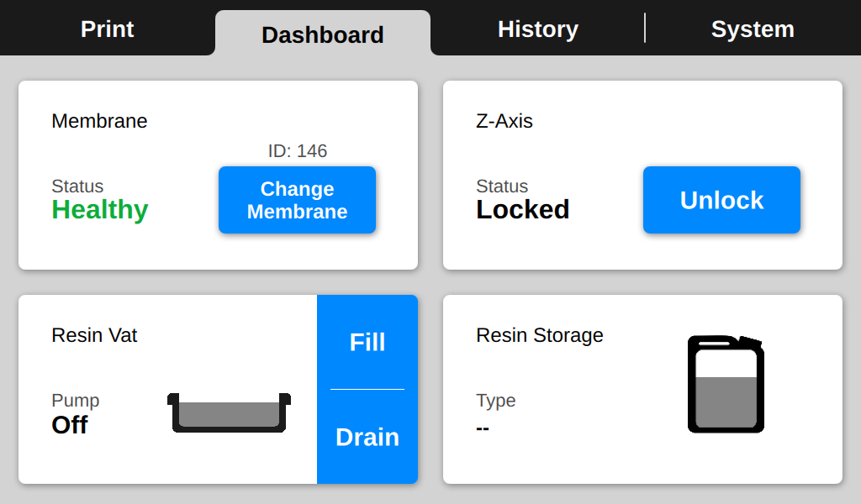
Task: Click the resin Type value dashes
Action: 483,428
